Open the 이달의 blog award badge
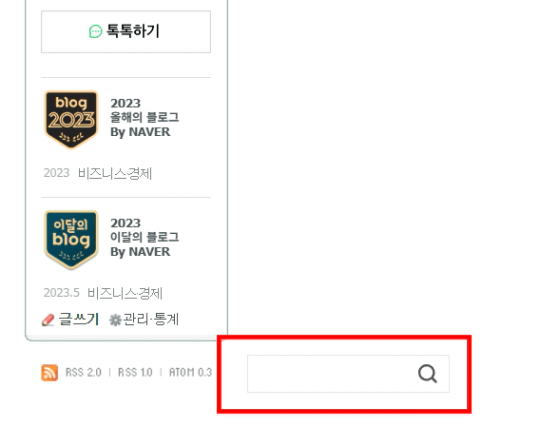Image resolution: width=540 pixels, height=447 pixels. click(x=71, y=239)
